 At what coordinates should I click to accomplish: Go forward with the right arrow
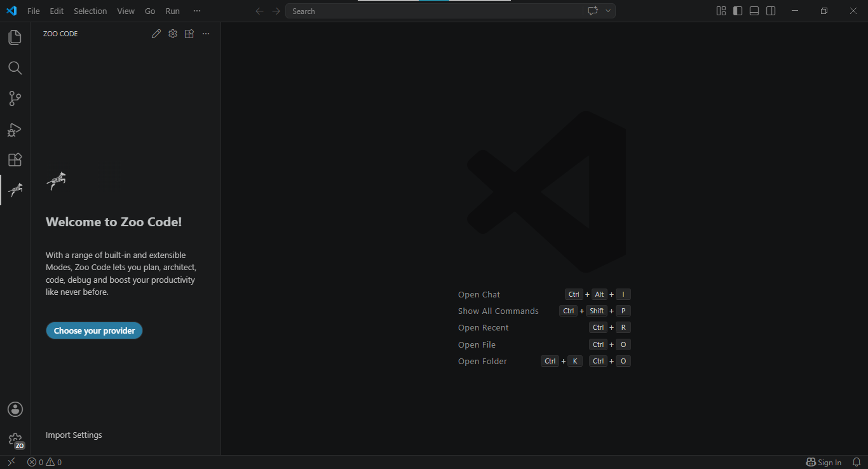pyautogui.click(x=276, y=11)
